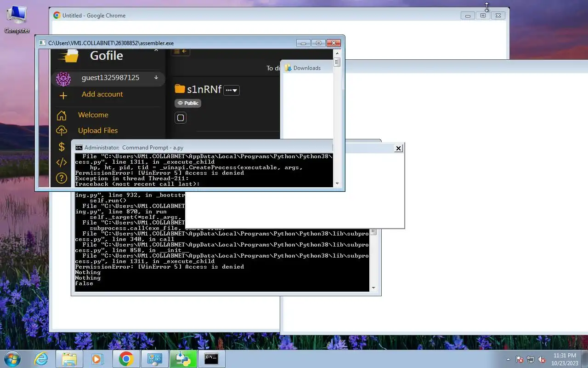Image resolution: width=588 pixels, height=368 pixels.
Task: Click the sidebar collapse button at top
Action: coord(181,52)
